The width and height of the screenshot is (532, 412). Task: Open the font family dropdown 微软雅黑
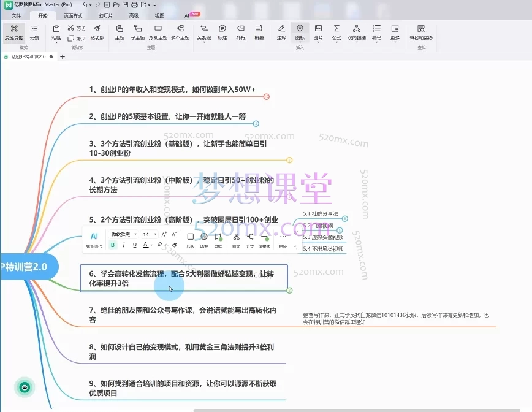coord(123,234)
